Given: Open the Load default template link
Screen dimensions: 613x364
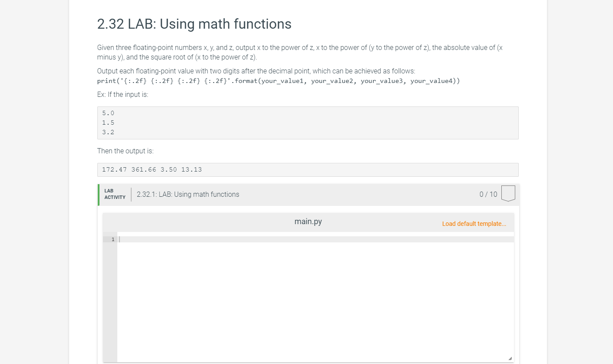Looking at the screenshot, I should click(x=474, y=223).
